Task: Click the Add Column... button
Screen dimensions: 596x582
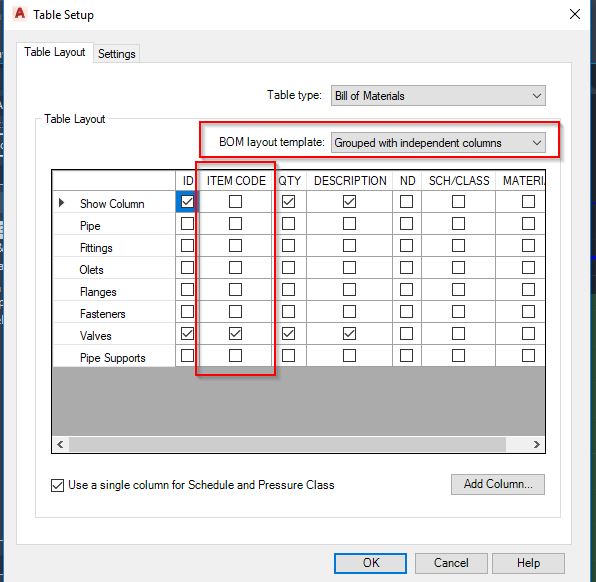Action: [498, 484]
